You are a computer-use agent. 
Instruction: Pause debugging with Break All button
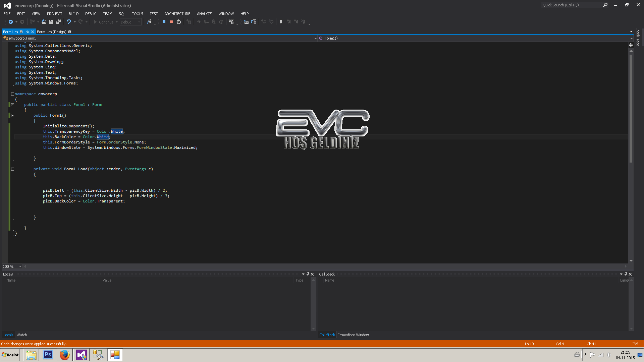[x=164, y=22]
